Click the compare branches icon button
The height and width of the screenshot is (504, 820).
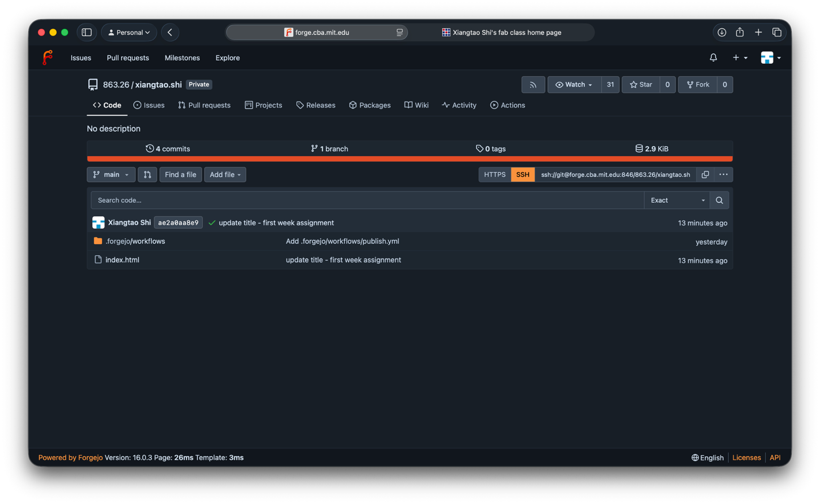(147, 174)
